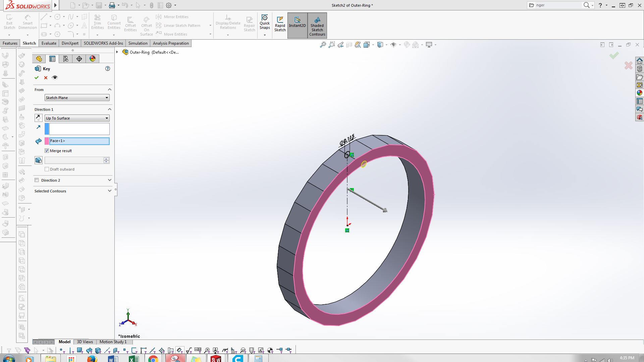Click Mirror Entities command
Viewport: 644px width, 362px height.
pyautogui.click(x=172, y=17)
